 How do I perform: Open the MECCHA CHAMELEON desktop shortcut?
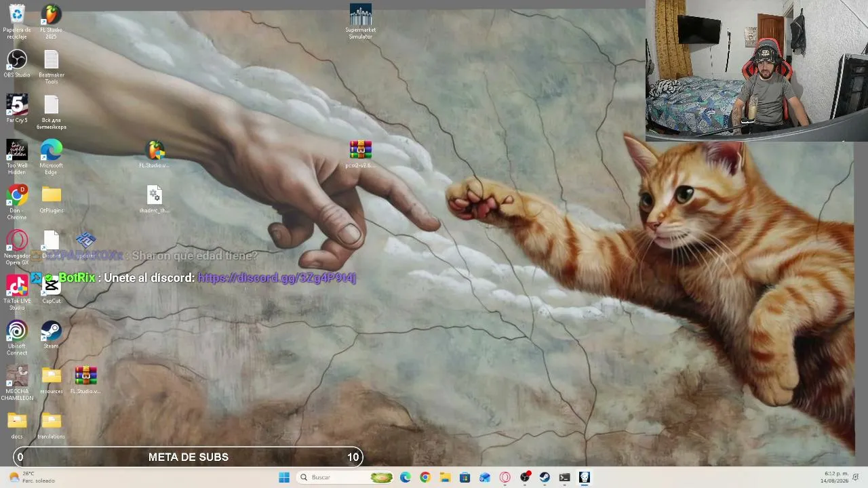click(x=17, y=383)
